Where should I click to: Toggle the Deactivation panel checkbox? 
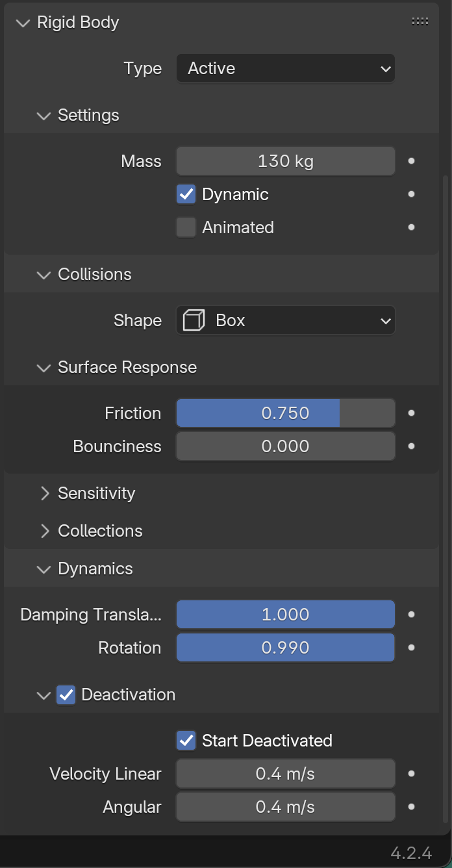pos(66,695)
